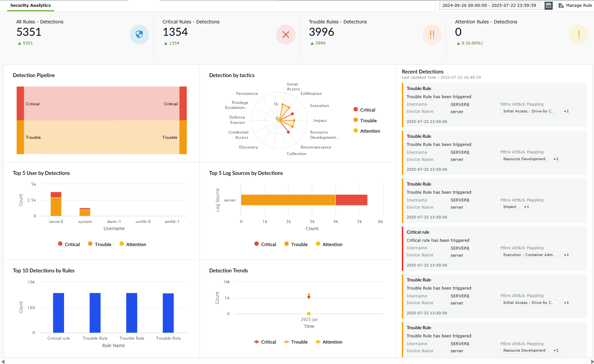Click the yellow exclamation icon on Attention Rules card
594x364 pixels.
[x=578, y=34]
